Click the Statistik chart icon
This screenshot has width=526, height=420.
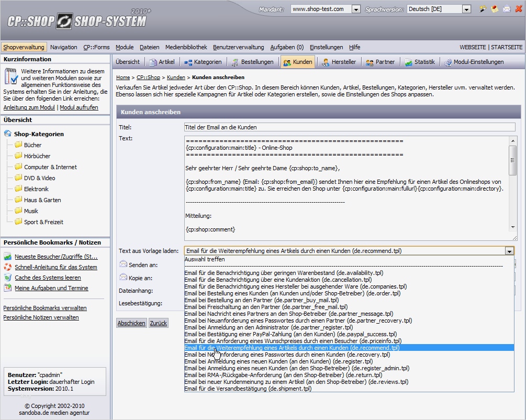coord(408,62)
